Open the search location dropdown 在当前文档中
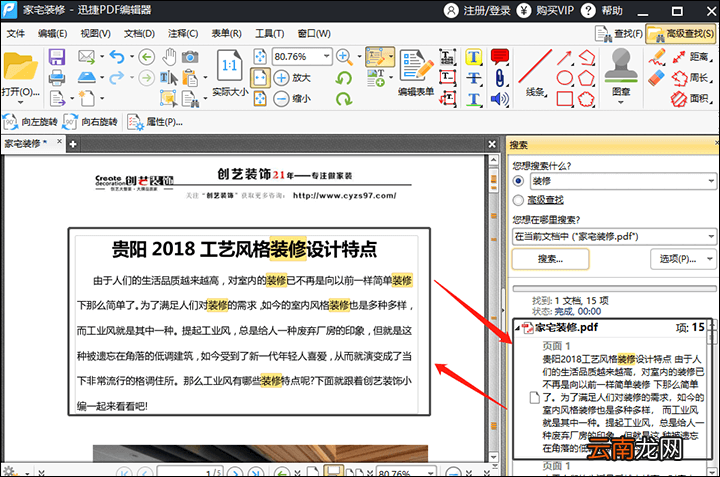 (x=710, y=236)
